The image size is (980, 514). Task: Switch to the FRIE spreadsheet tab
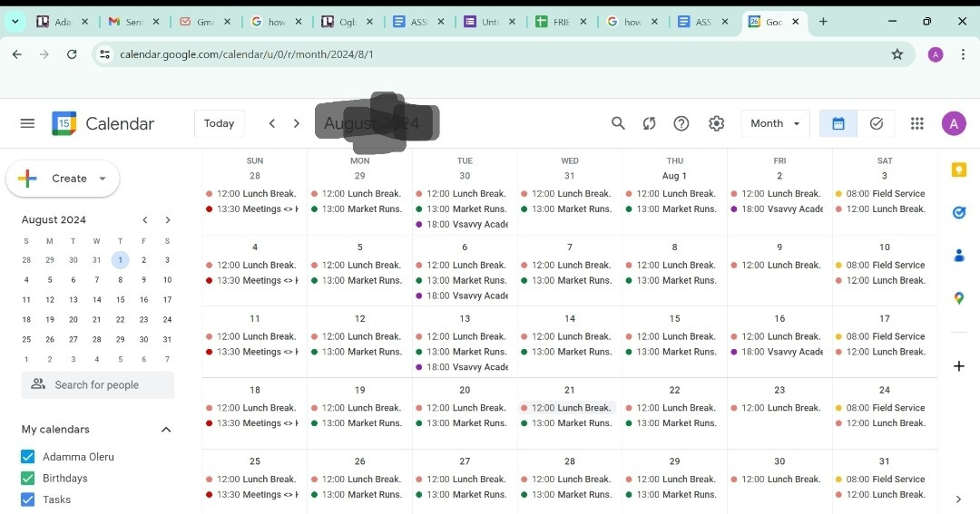561,21
